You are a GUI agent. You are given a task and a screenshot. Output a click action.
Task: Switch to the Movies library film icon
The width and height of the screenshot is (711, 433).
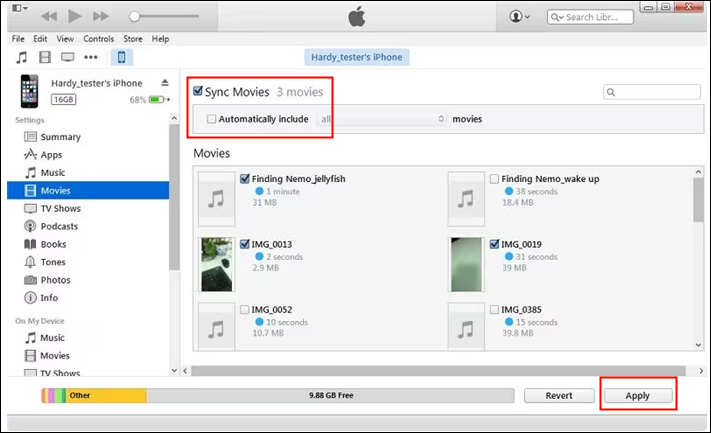point(45,57)
